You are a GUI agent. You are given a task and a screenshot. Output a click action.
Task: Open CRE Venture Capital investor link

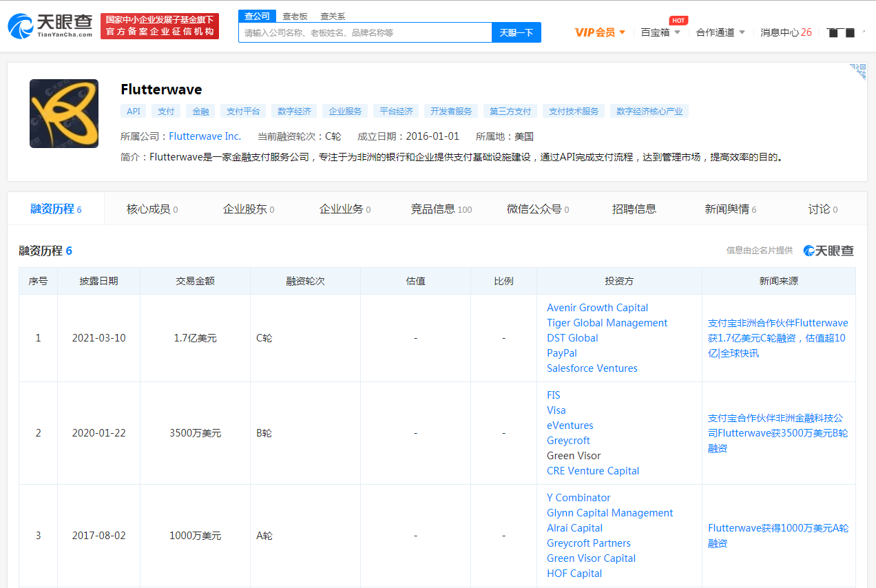pyautogui.click(x=593, y=471)
